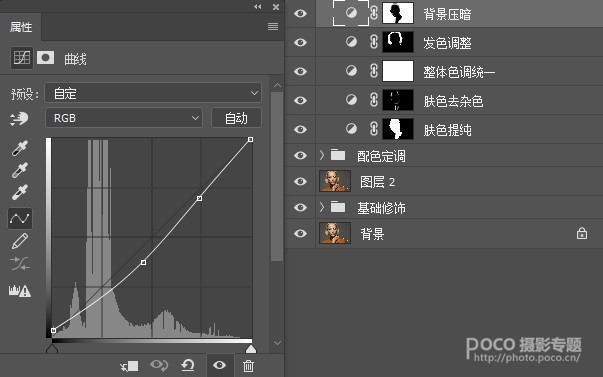Click the folder icon of 基础修饰 group
The width and height of the screenshot is (603, 377).
pyautogui.click(x=338, y=207)
